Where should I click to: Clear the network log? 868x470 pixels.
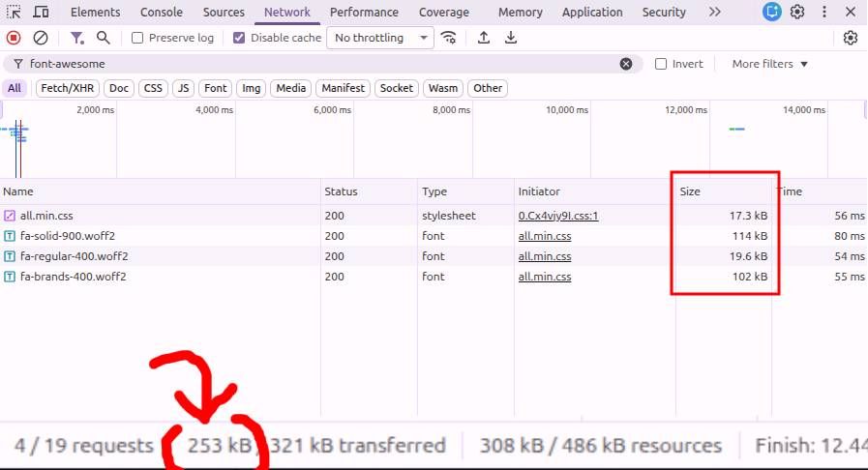pyautogui.click(x=41, y=38)
